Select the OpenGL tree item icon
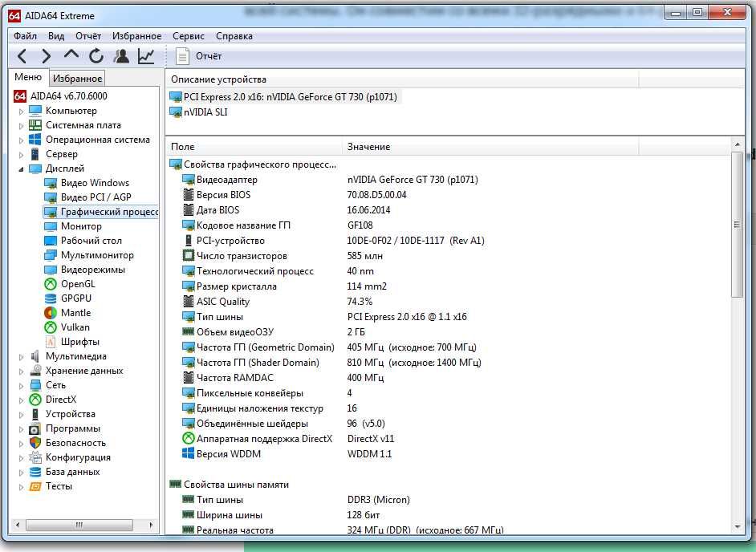756x552 pixels. point(50,284)
